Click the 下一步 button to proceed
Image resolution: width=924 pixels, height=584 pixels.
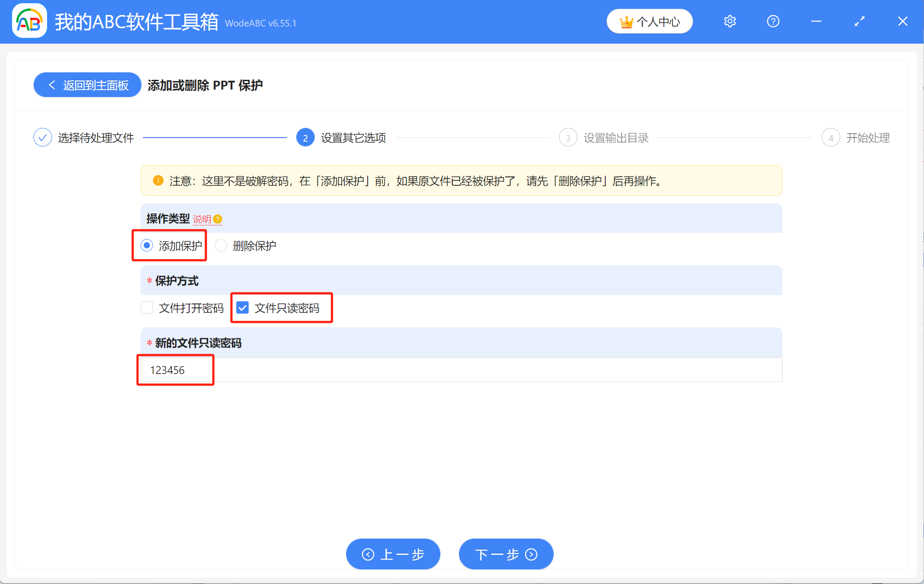(x=506, y=554)
